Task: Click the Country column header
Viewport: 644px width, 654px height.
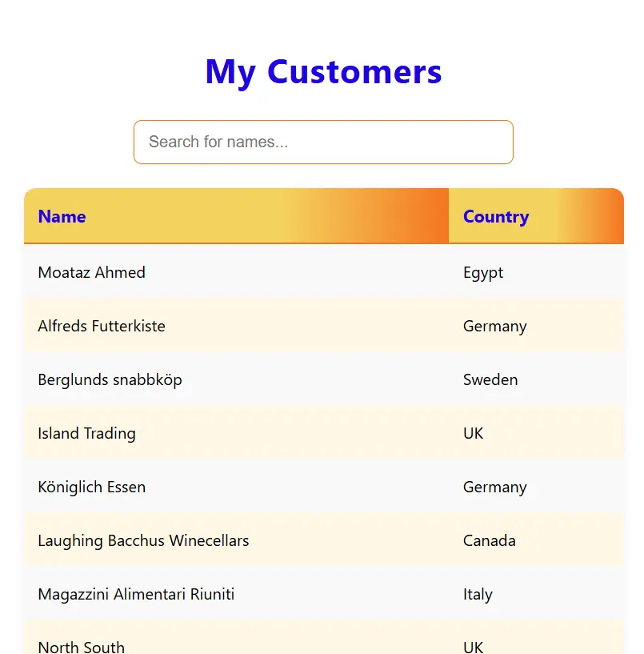Action: point(496,216)
